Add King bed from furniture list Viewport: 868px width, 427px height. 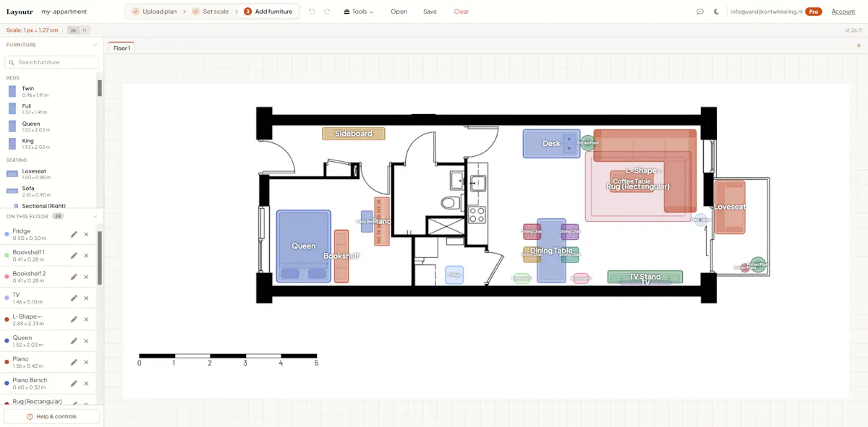48,144
